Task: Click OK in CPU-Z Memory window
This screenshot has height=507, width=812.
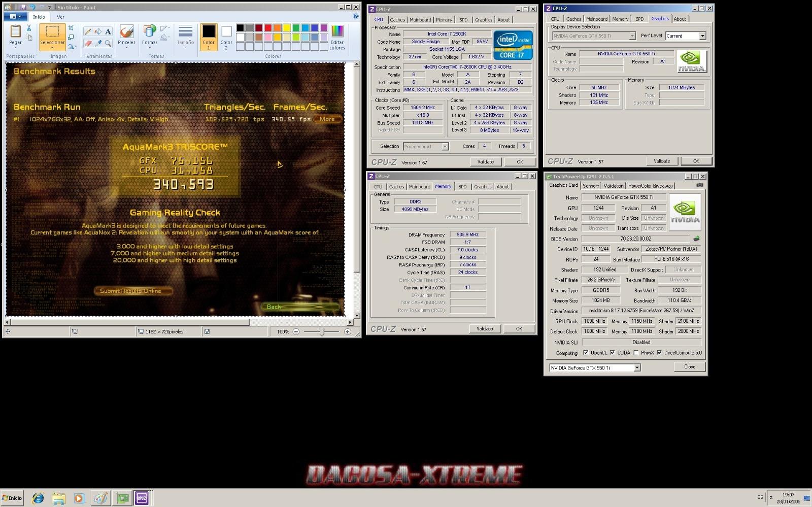Action: pos(519,329)
